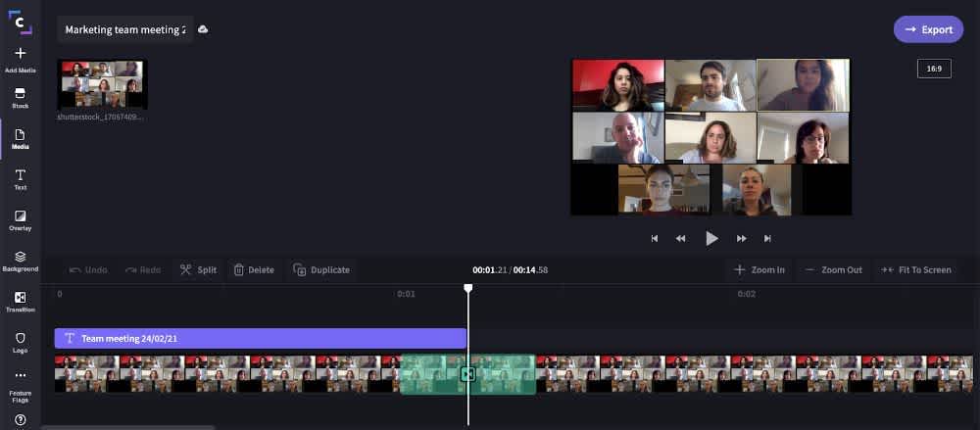Open the Add Media panel
The height and width of the screenshot is (430, 980).
[20, 60]
